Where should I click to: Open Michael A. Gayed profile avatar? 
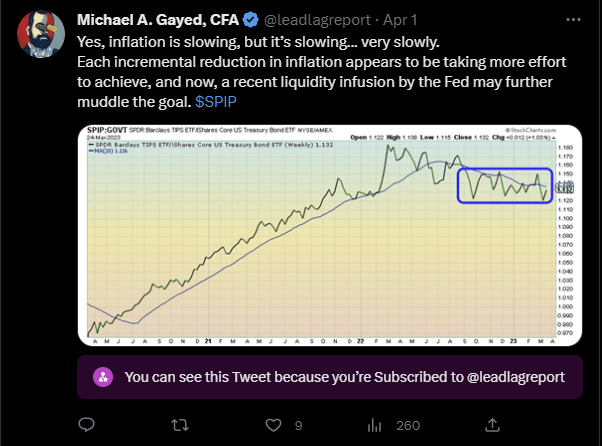point(41,35)
